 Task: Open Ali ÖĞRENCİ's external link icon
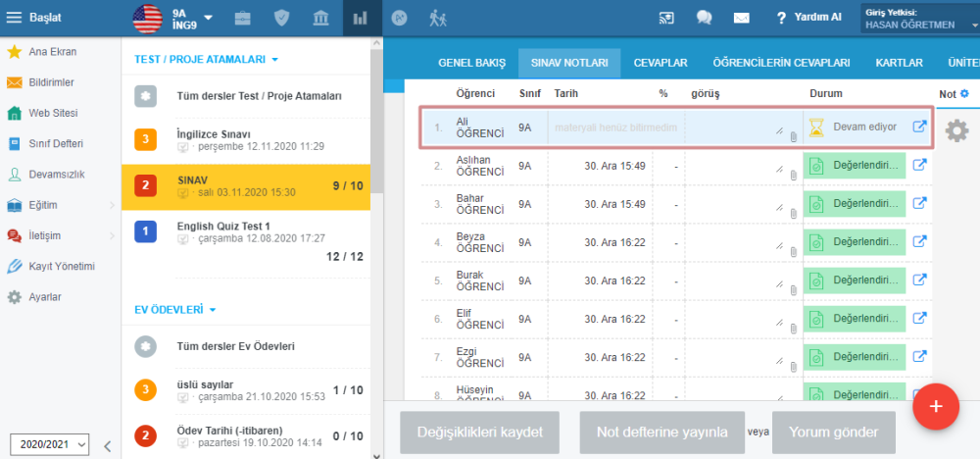click(919, 127)
